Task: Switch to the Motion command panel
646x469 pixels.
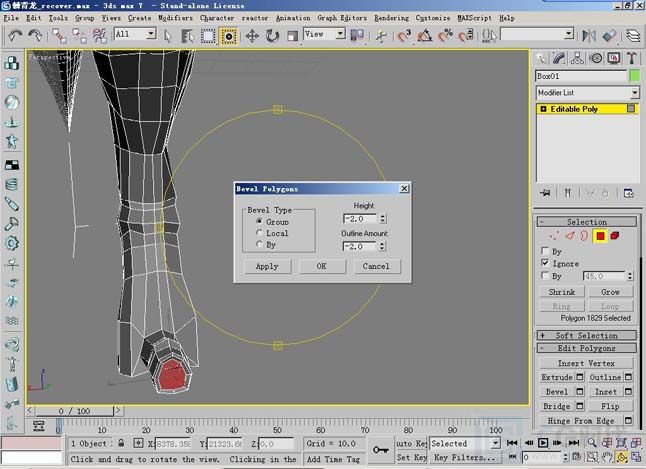Action: (596, 59)
